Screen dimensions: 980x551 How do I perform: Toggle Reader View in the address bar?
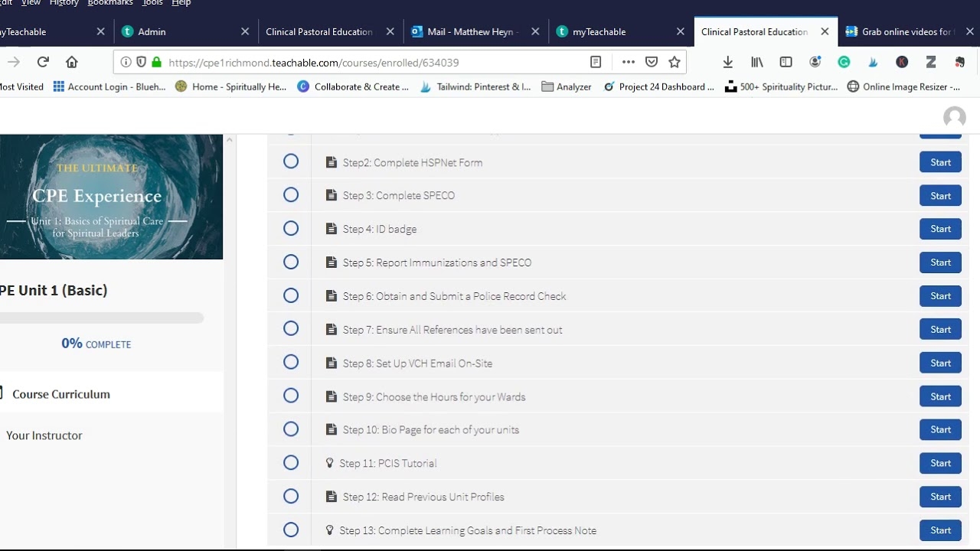click(x=596, y=62)
